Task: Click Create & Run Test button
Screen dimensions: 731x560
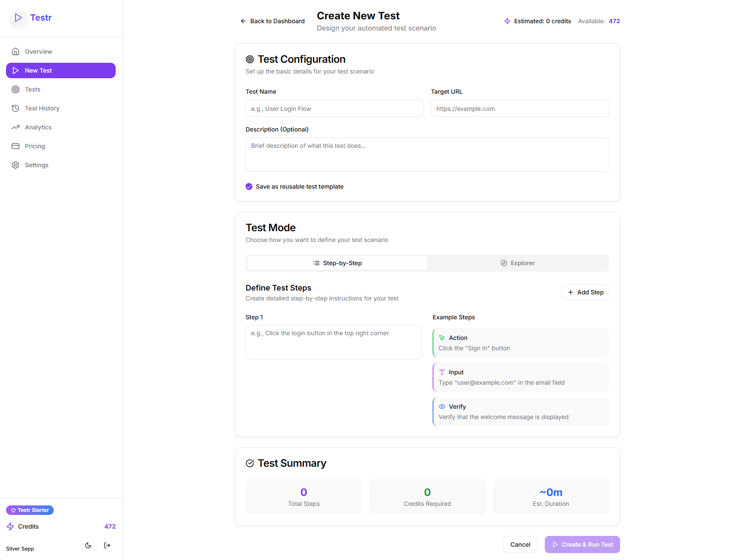Action: (x=582, y=545)
